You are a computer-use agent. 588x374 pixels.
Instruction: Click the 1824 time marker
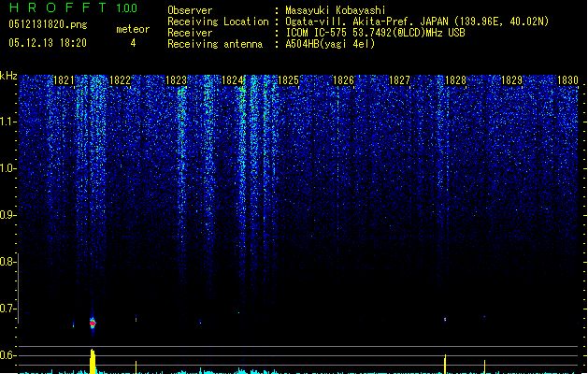[233, 80]
